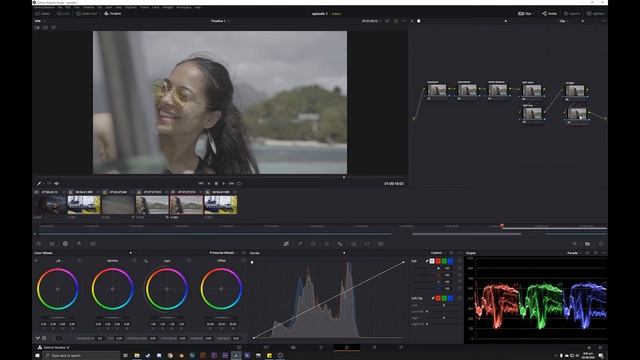Open the Power Window palette
Image resolution: width=640 pixels, height=360 pixels.
(313, 244)
